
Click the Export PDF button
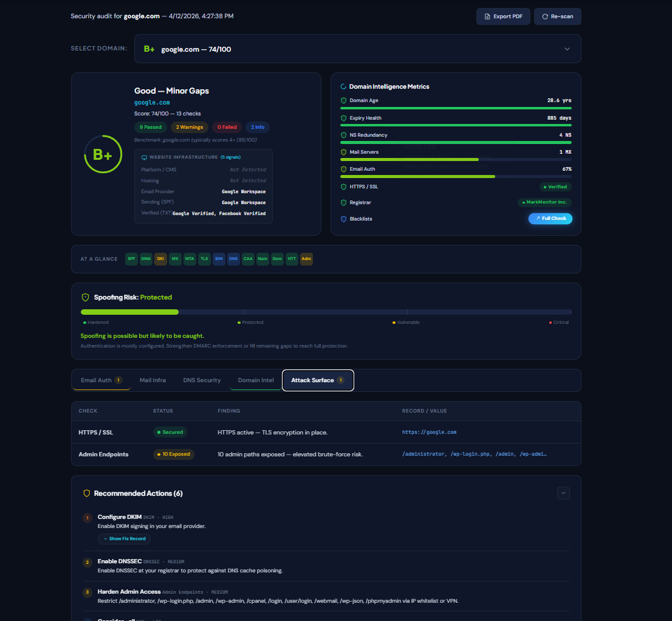pos(503,16)
